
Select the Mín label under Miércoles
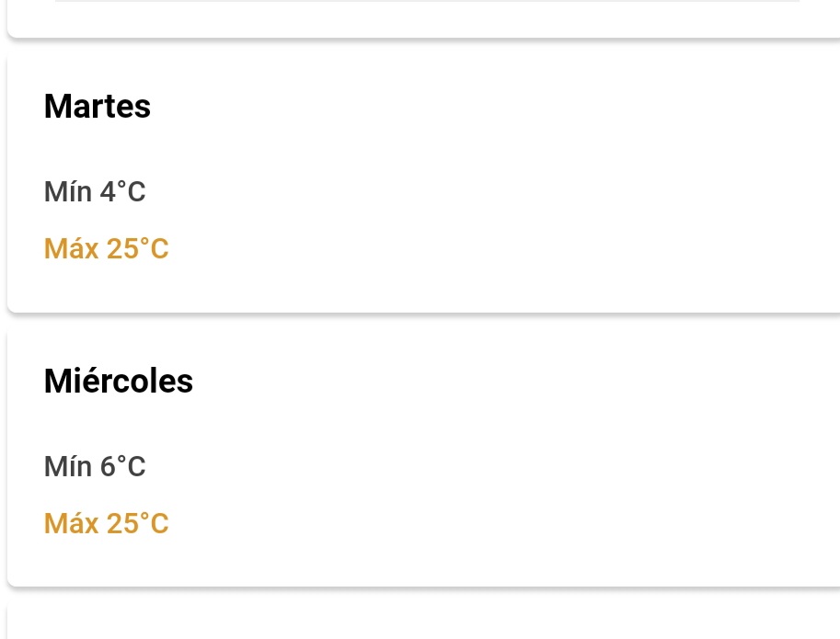68,467
